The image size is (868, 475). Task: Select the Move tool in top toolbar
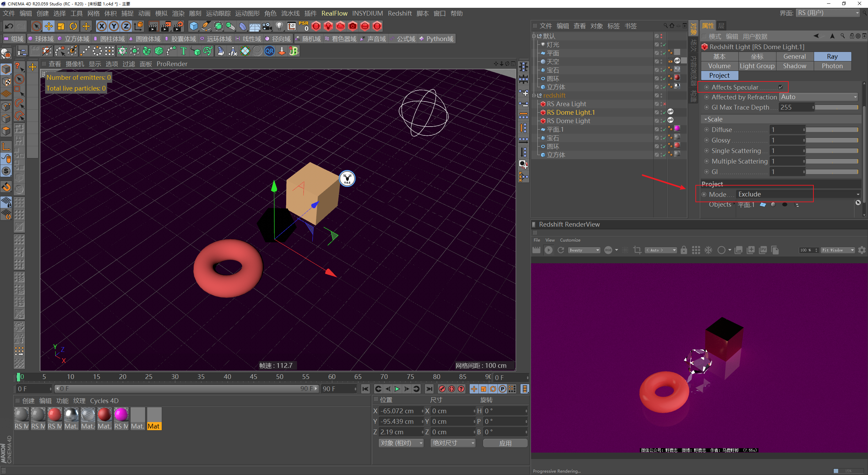pyautogui.click(x=49, y=26)
